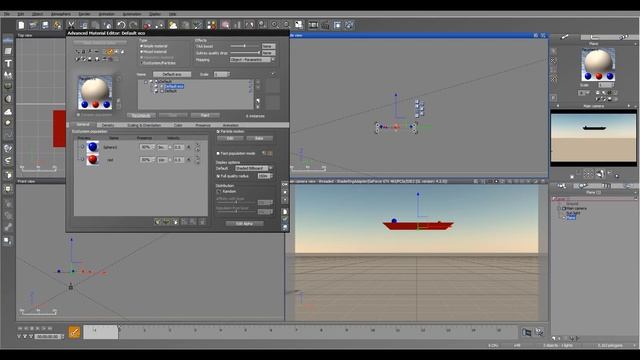Click the New scene icon in top toolbar

pyautogui.click(x=21, y=25)
